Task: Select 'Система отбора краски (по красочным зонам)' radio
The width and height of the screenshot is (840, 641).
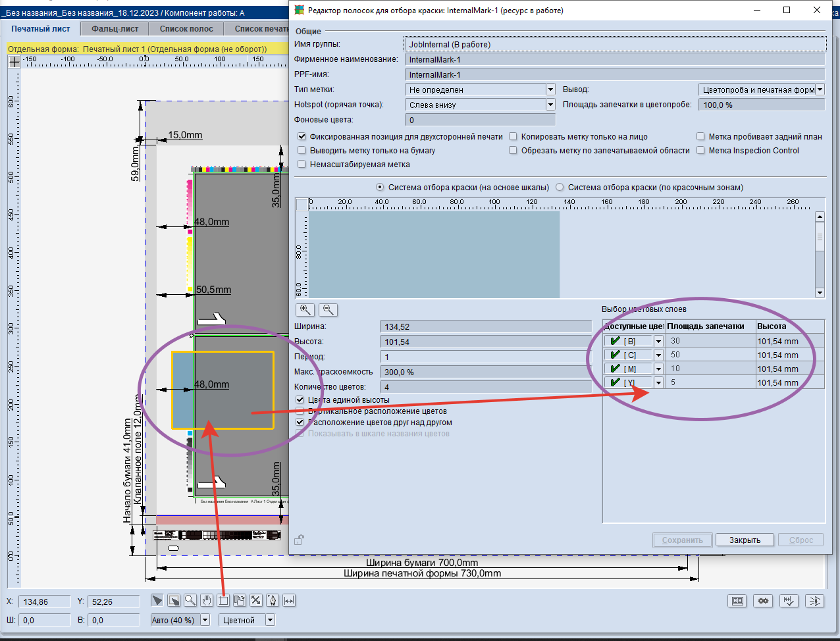Action: pos(560,188)
